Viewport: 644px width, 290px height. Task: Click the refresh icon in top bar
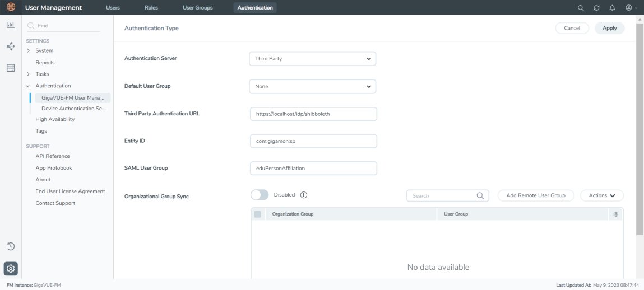596,8
